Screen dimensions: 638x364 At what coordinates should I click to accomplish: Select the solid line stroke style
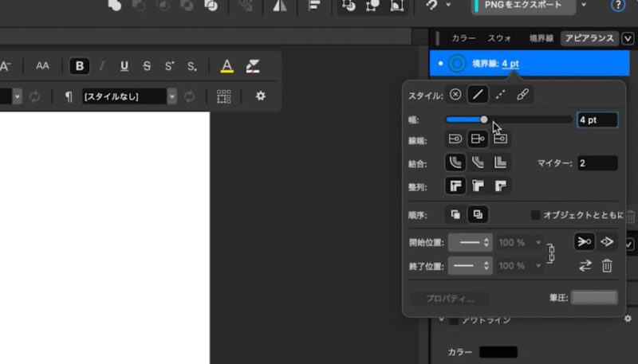478,95
